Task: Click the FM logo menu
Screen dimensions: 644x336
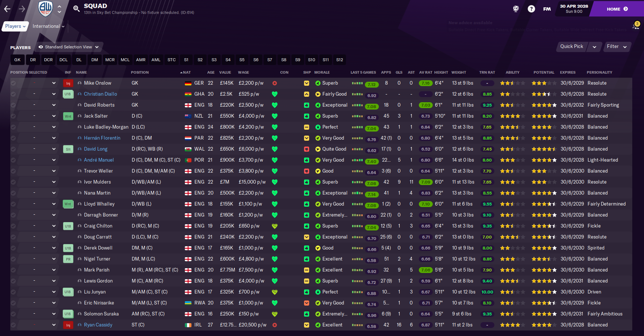Action: pos(547,9)
